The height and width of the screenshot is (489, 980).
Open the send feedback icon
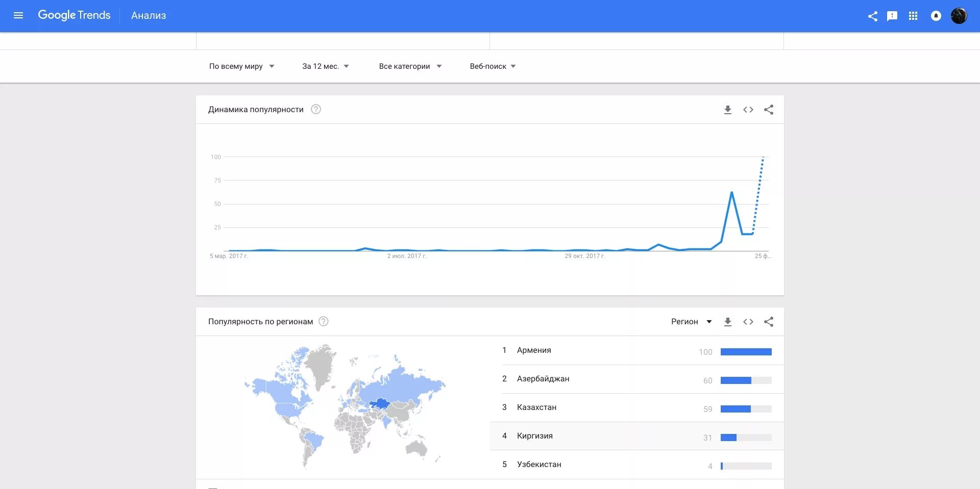coord(892,16)
